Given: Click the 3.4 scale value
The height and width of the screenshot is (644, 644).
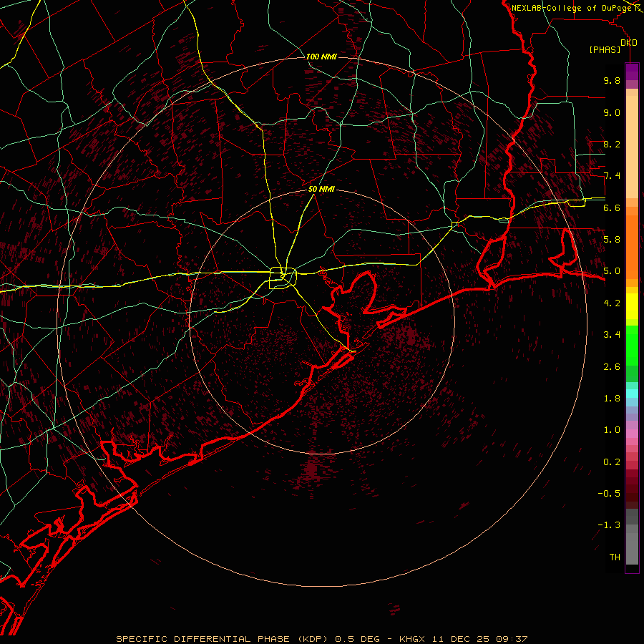Looking at the screenshot, I should pyautogui.click(x=612, y=335).
